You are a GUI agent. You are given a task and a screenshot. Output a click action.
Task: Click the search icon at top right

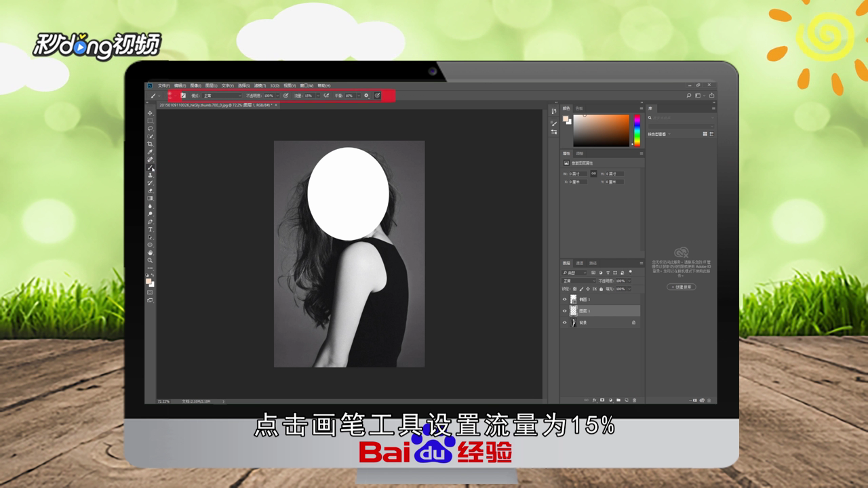click(x=689, y=96)
